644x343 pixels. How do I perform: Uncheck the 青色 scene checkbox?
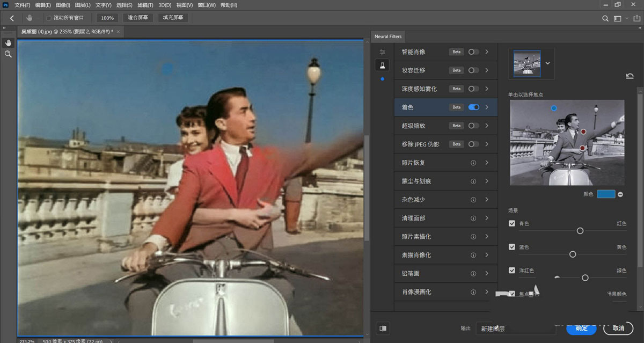[x=512, y=223]
